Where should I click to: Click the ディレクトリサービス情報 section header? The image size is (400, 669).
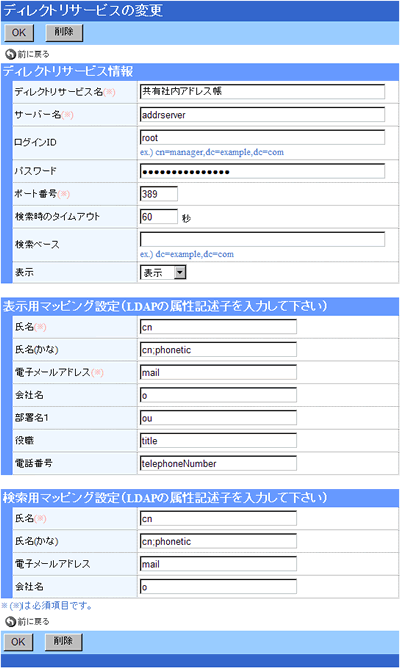coord(68,71)
